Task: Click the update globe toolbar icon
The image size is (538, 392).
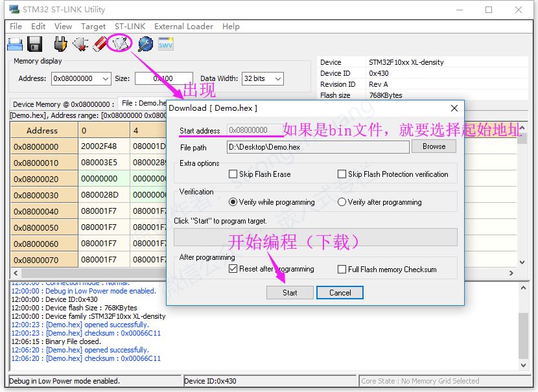Action: pos(145,44)
